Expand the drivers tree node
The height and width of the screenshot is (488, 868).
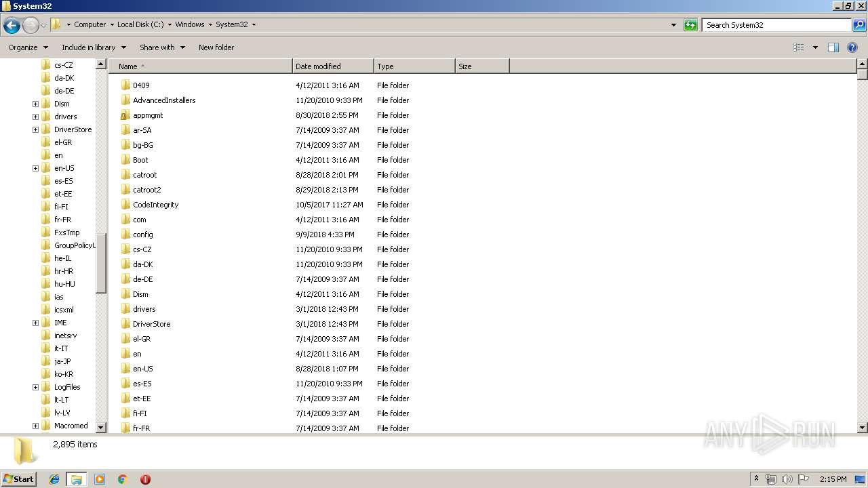[x=35, y=117]
